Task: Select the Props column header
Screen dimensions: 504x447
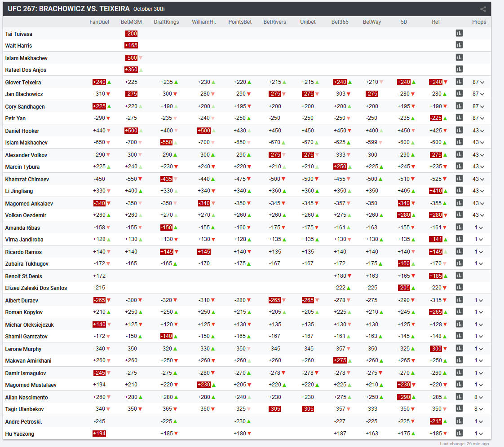Action: coord(479,22)
